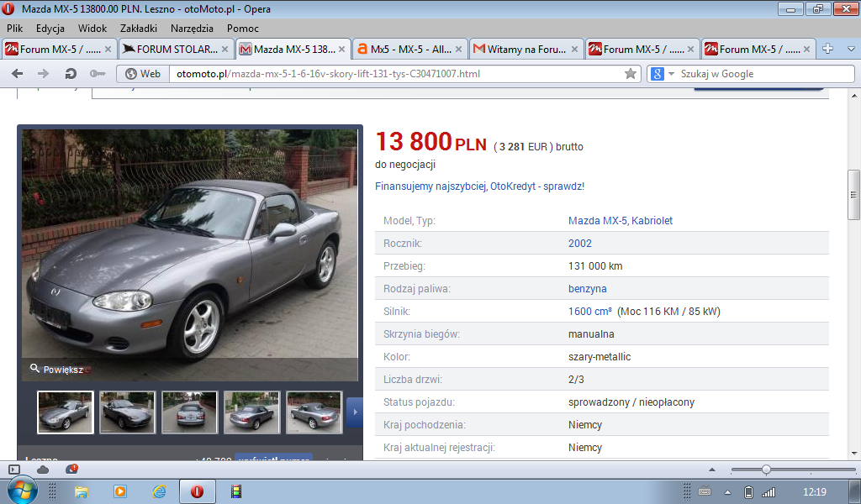Screen dimensions: 861x504
Task: Switch to the FORUM STOLAR... tab
Action: [176, 50]
